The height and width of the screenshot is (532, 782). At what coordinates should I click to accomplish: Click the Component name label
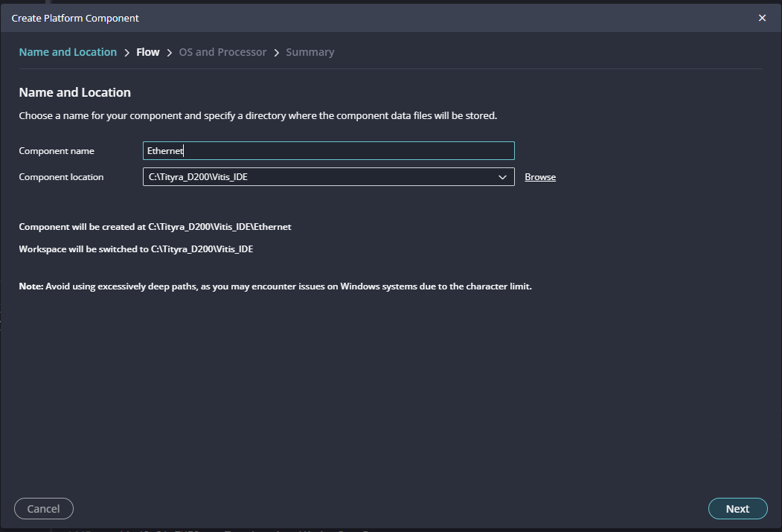57,151
